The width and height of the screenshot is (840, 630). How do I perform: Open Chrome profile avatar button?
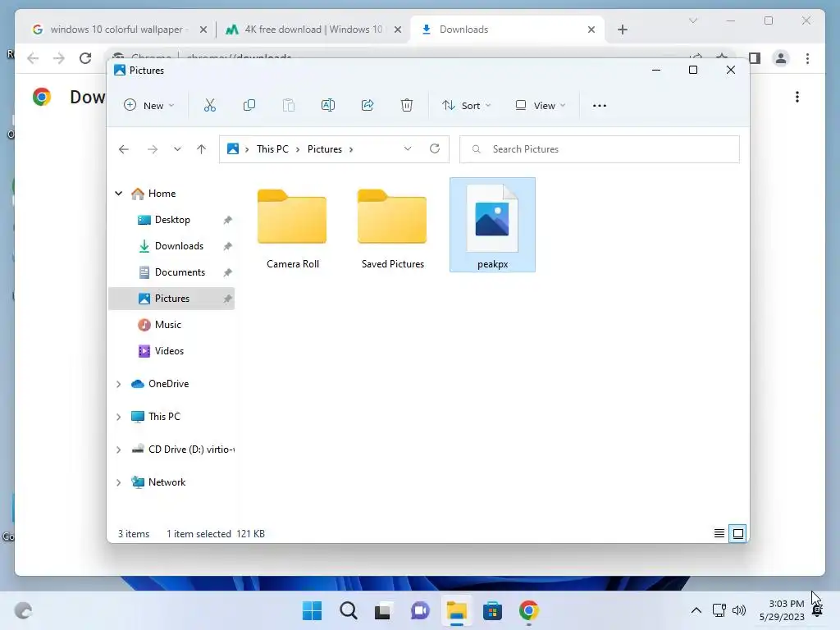(781, 58)
